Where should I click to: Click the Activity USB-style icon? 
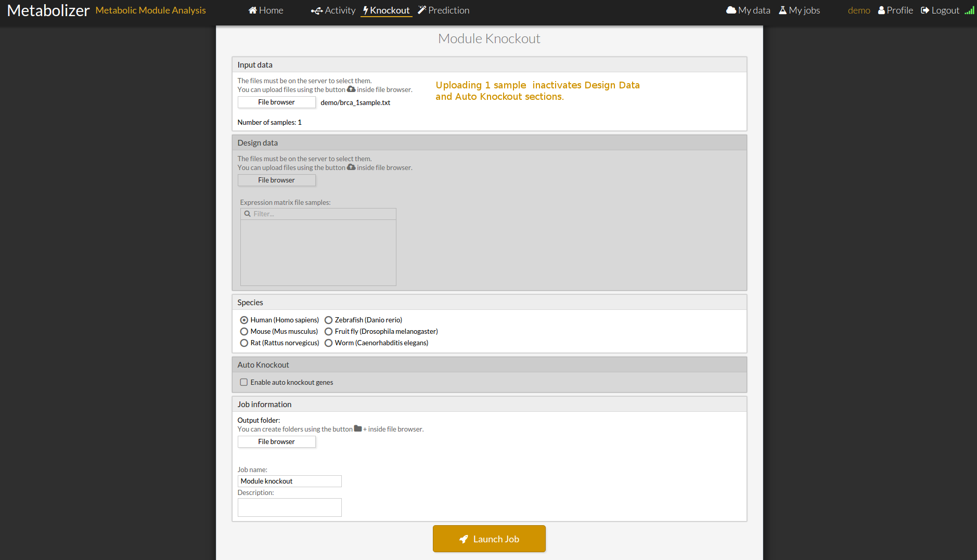click(316, 11)
